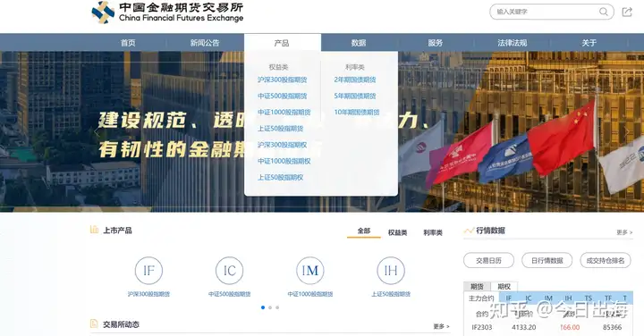Click the 利率类 dropdown column heading
Screen dimensions: 644x336
tap(355, 67)
